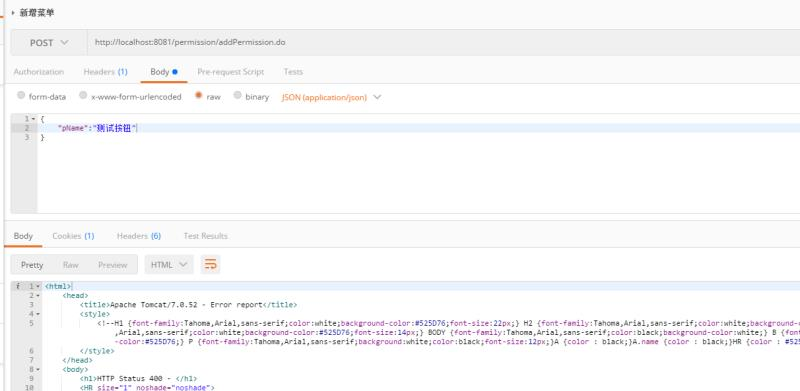Pick the binary radio button
800x391 pixels.
237,95
